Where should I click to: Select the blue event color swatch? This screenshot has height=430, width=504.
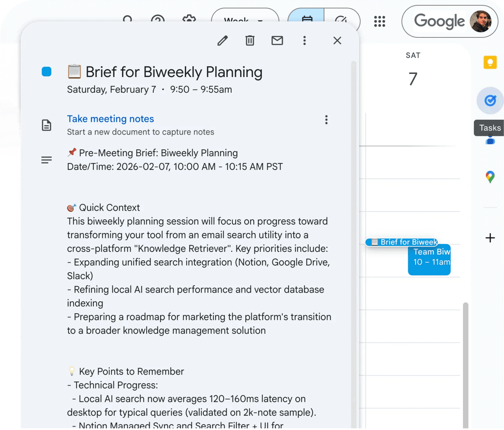tap(46, 72)
